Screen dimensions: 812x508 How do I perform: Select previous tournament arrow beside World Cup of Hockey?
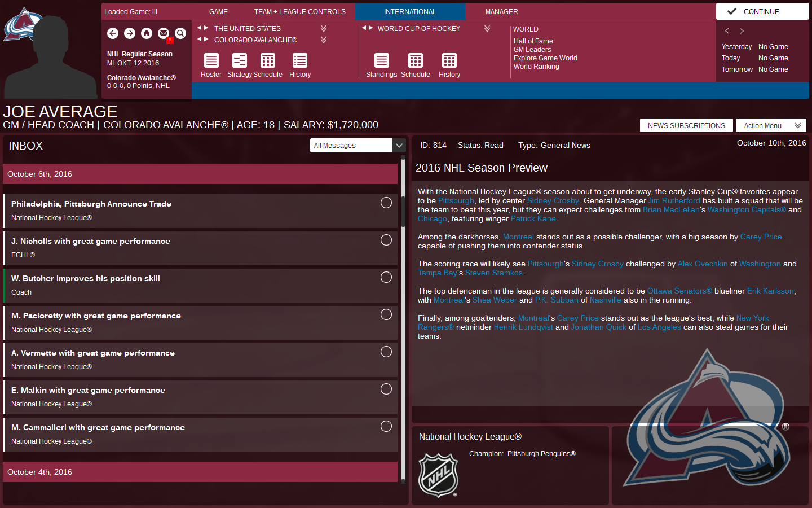(x=364, y=28)
